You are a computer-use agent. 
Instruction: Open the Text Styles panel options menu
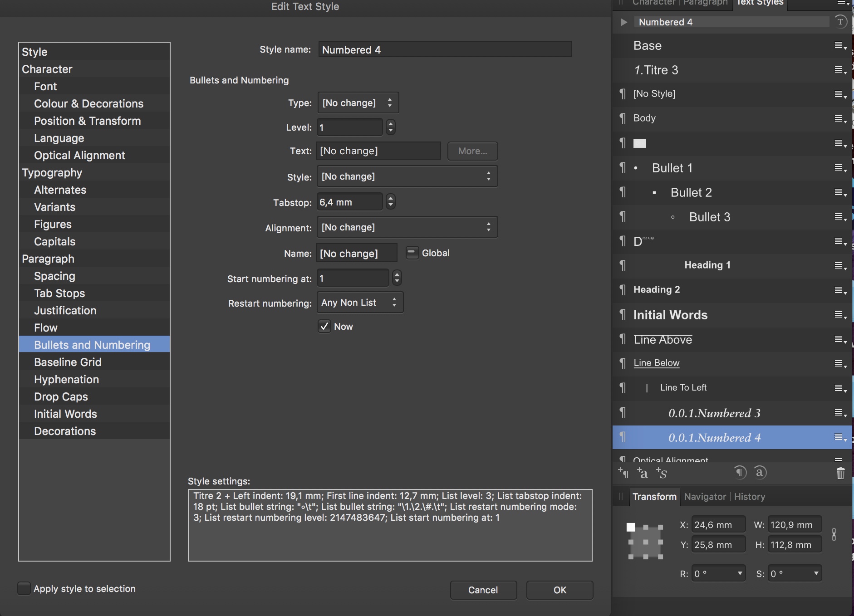point(843,3)
